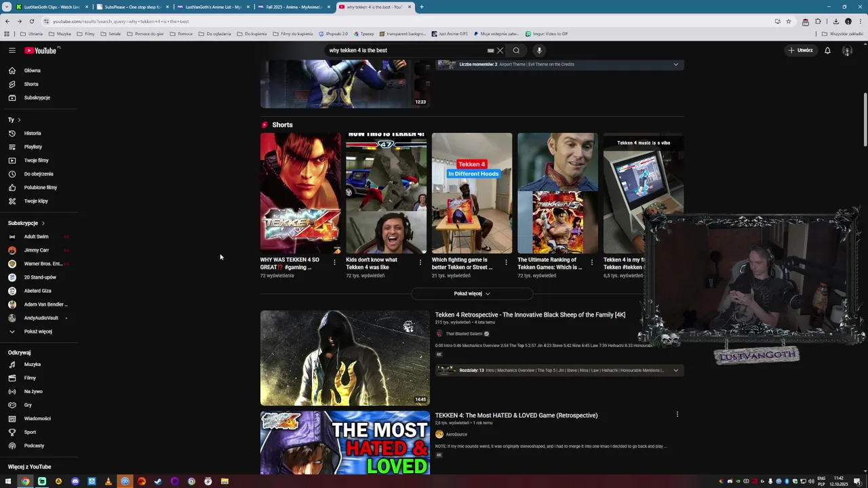
Task: Open Gry gaming section
Action: 28,405
